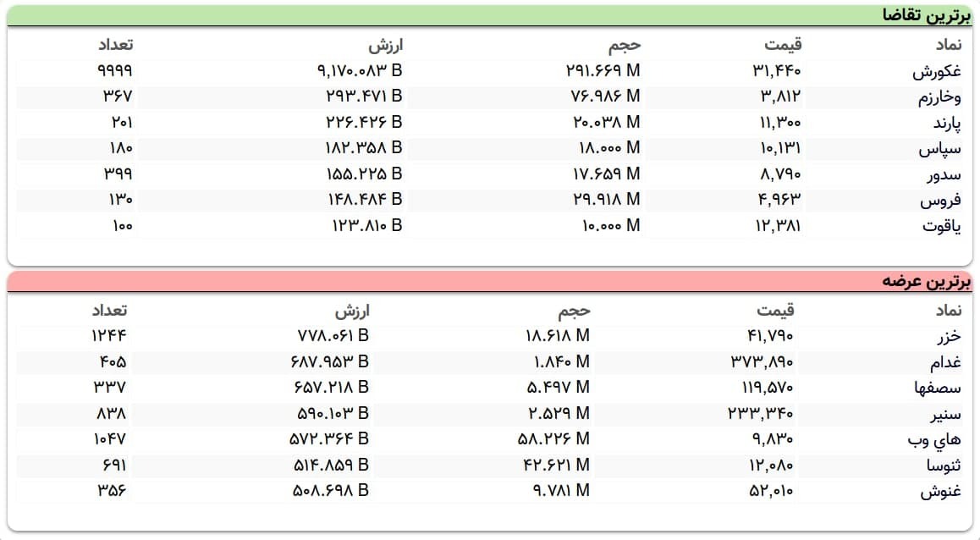Image resolution: width=980 pixels, height=540 pixels.
Task: Select the سدور symbol row
Action: pyautogui.click(x=944, y=174)
